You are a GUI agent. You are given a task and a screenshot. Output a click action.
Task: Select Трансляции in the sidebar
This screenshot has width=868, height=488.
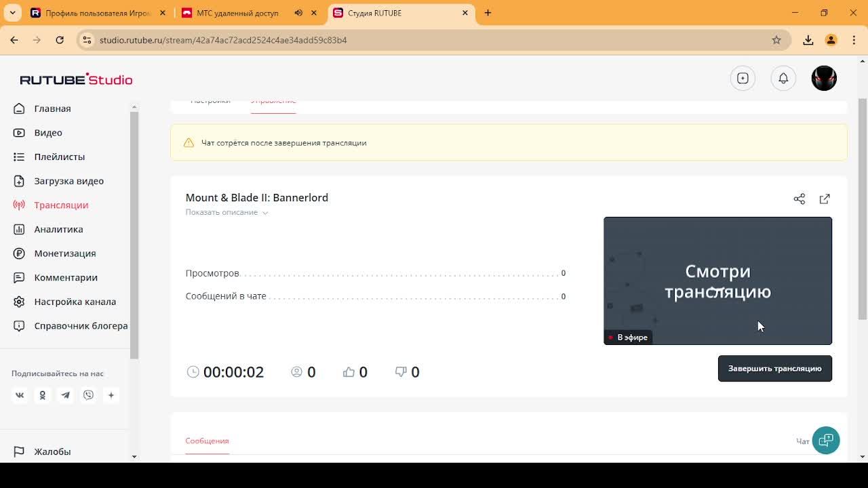click(61, 205)
